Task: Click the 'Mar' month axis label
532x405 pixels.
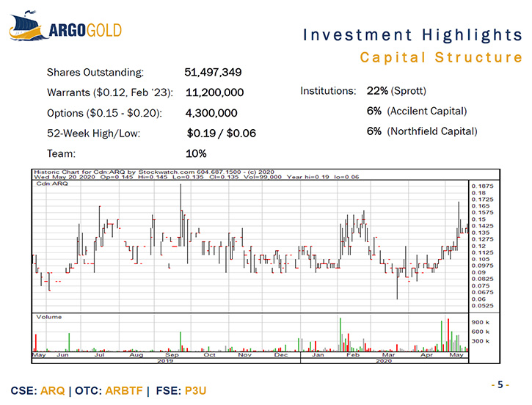Action: 388,355
